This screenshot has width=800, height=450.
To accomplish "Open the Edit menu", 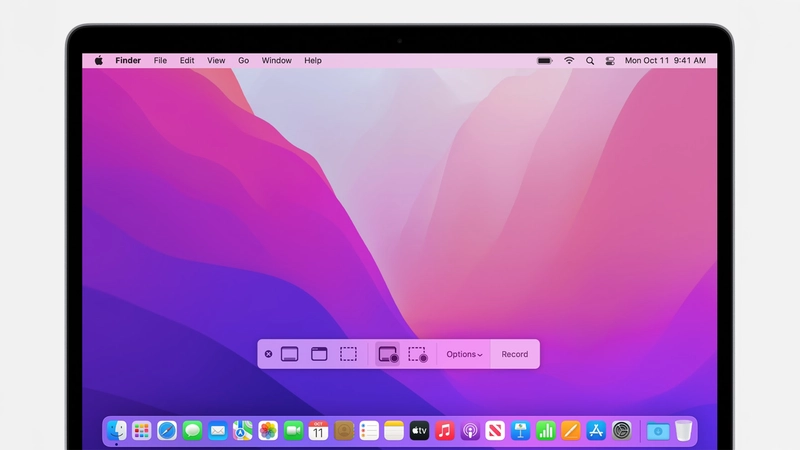I will pos(187,60).
